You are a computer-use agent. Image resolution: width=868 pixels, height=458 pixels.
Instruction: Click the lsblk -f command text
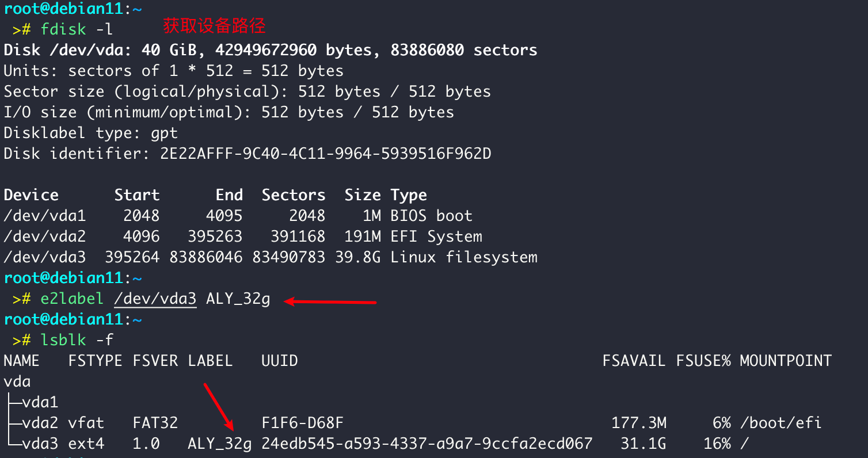(77, 340)
